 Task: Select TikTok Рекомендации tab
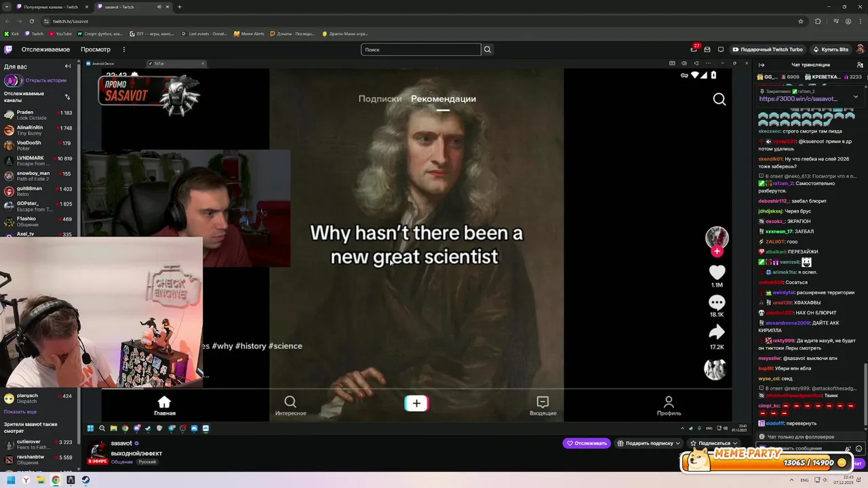point(443,99)
